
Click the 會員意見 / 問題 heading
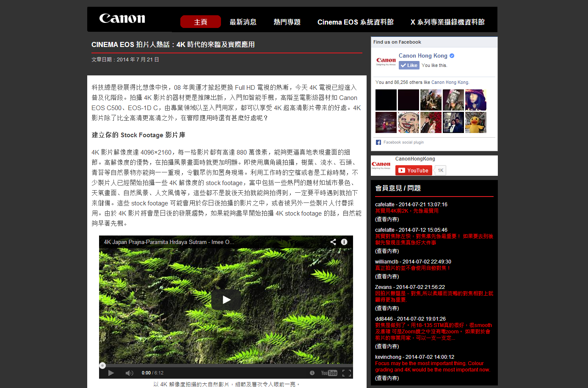(398, 188)
